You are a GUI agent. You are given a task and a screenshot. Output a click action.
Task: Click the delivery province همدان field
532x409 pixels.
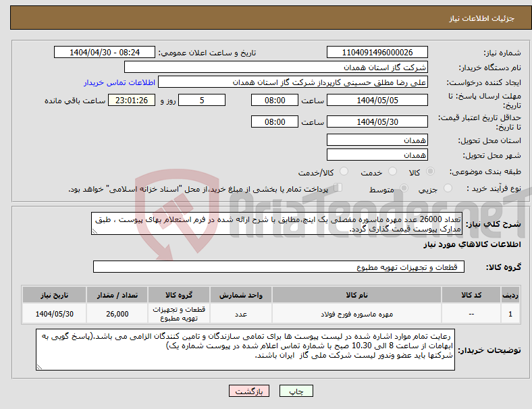377,140
